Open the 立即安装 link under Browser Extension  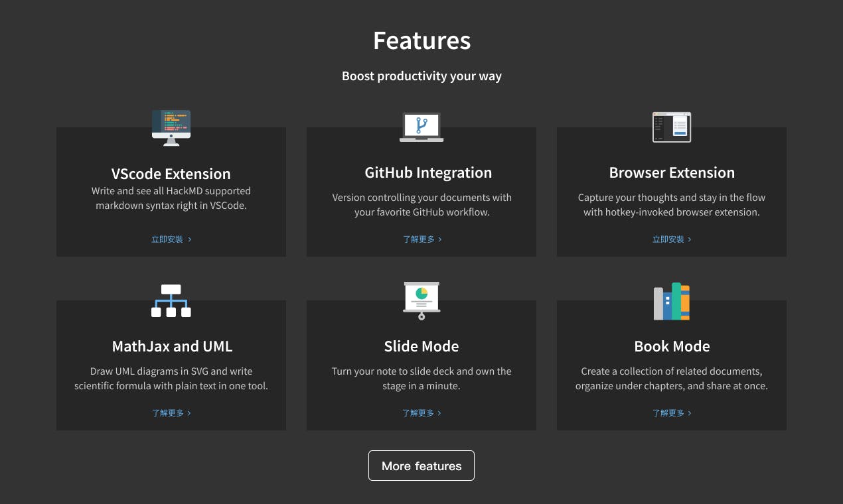pyautogui.click(x=672, y=239)
